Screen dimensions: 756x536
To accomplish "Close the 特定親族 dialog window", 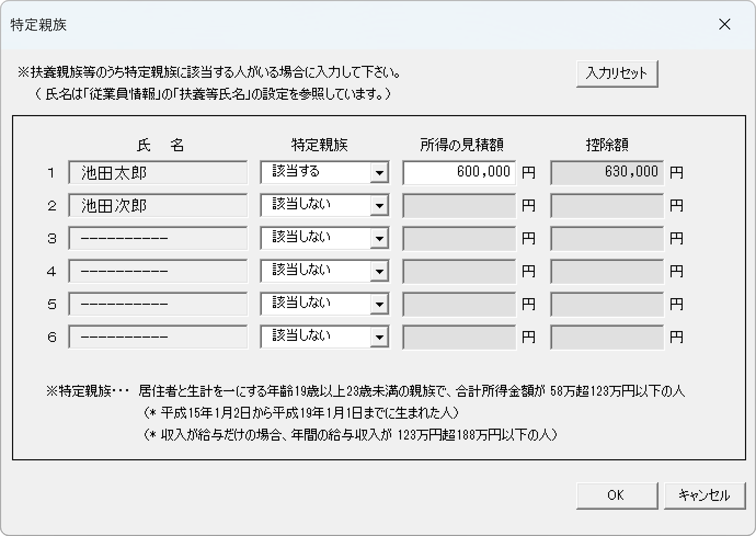I will coord(724,25).
